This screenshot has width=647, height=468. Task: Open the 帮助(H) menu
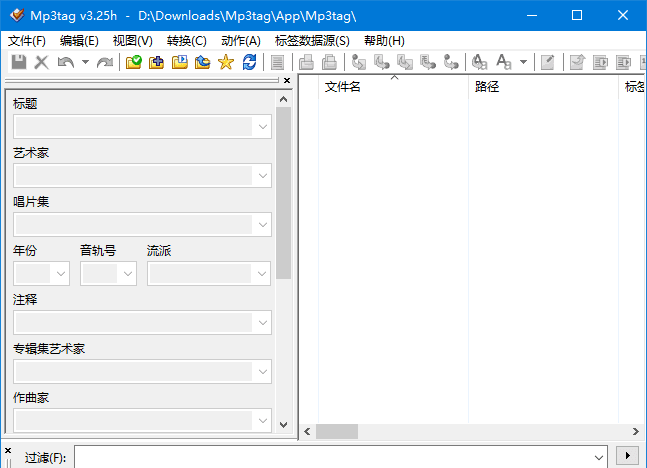384,41
